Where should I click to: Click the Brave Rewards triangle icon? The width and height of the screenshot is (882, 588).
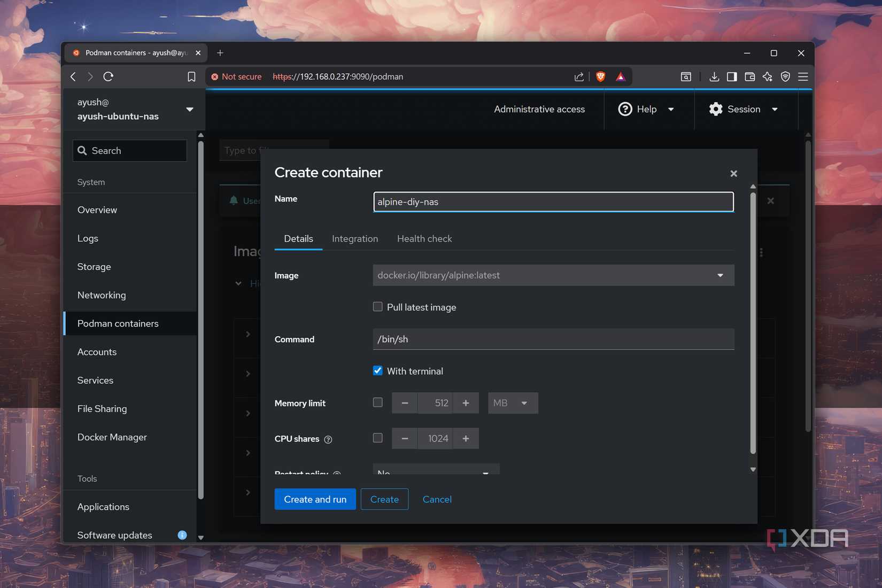point(620,76)
